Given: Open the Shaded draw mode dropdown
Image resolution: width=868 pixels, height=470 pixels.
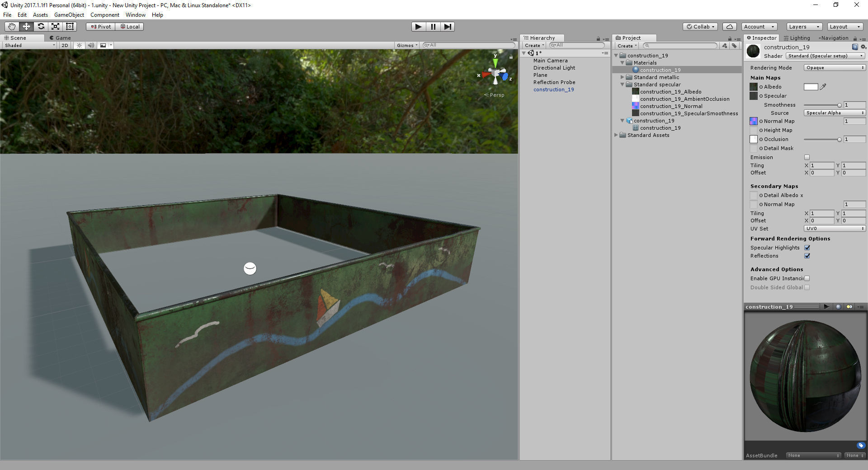Looking at the screenshot, I should (x=29, y=45).
